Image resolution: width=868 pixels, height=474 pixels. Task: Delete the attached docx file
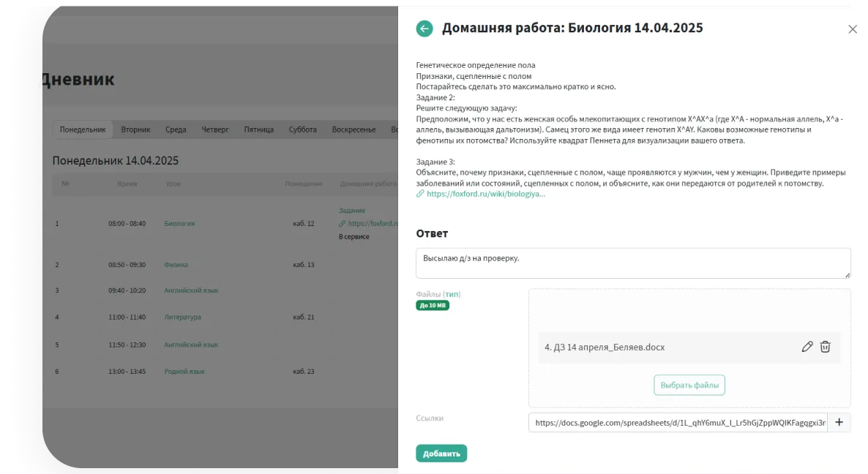click(x=825, y=347)
